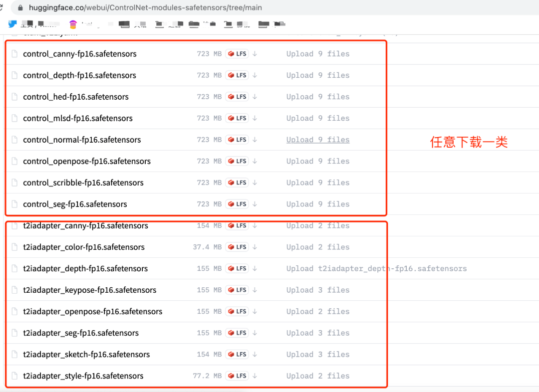The image size is (539, 392).
Task: Open t2iadapter_color-fp16.safetensors file link
Action: click(x=84, y=247)
